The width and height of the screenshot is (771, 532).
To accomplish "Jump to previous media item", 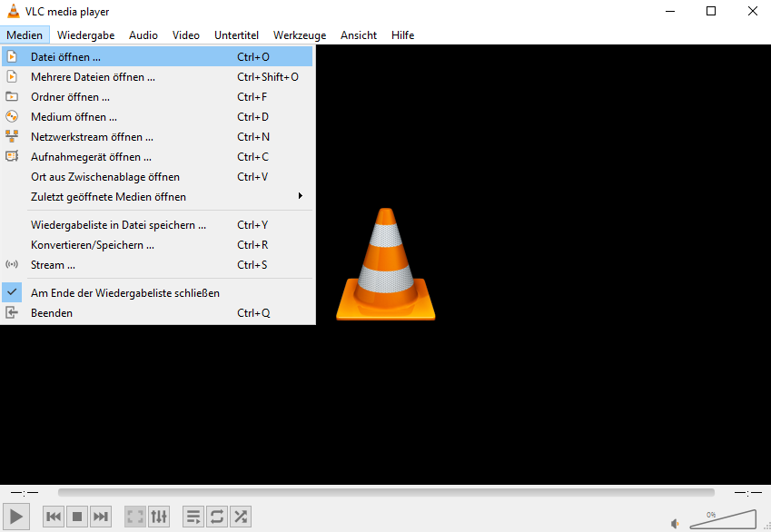I will pos(53,517).
